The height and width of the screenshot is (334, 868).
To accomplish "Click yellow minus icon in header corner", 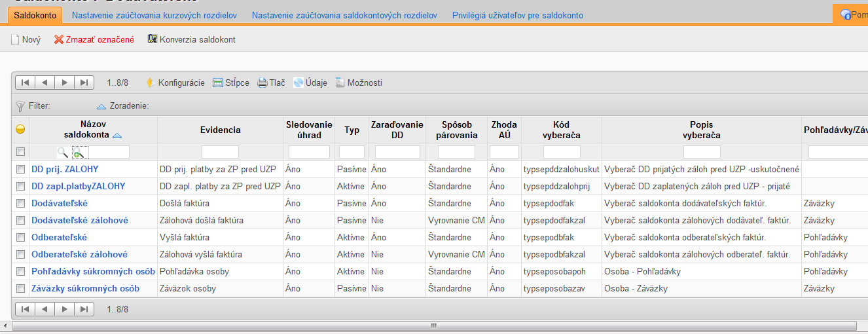I will point(20,130).
